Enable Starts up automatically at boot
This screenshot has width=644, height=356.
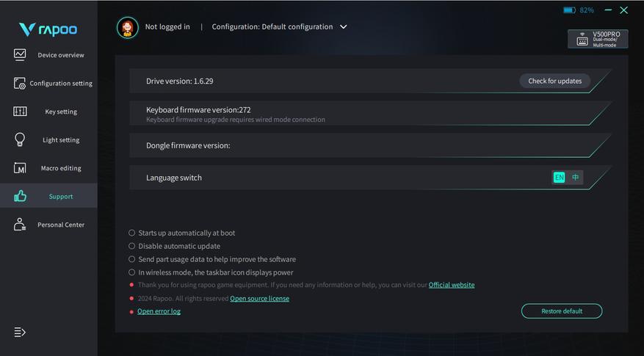[x=132, y=233]
